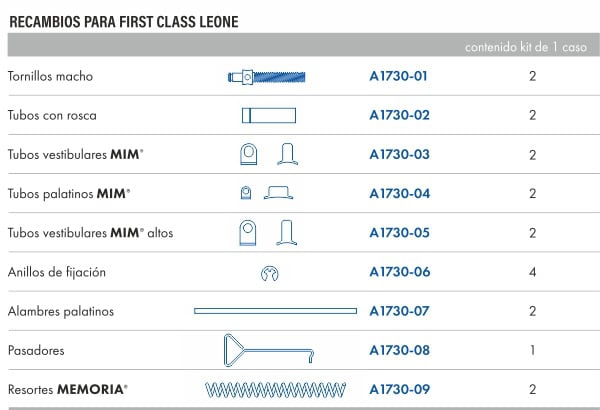600x410 pixels.
Task: Open product code A1730-01
Action: click(x=398, y=76)
